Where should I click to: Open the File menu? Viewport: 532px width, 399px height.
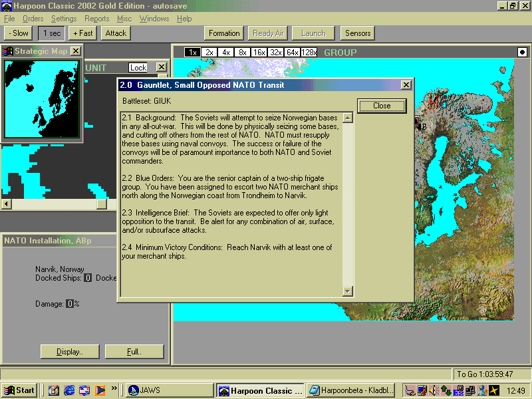(x=9, y=19)
